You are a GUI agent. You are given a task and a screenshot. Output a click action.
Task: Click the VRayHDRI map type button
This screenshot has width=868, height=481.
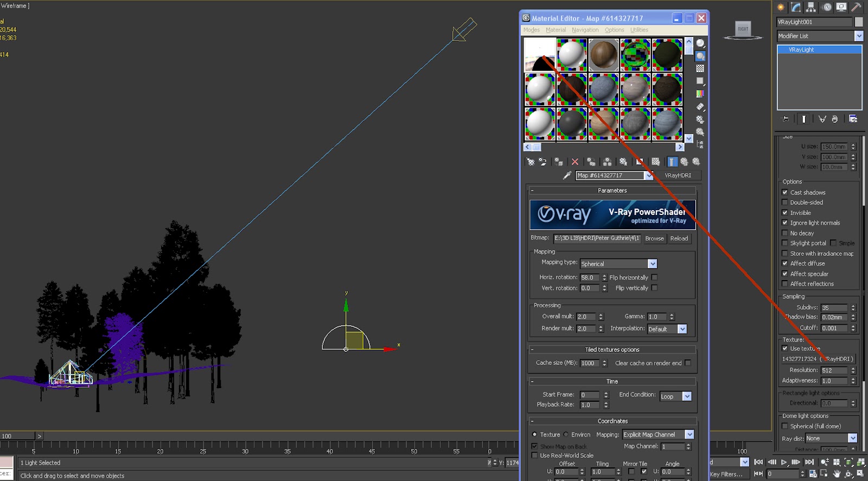tap(678, 175)
